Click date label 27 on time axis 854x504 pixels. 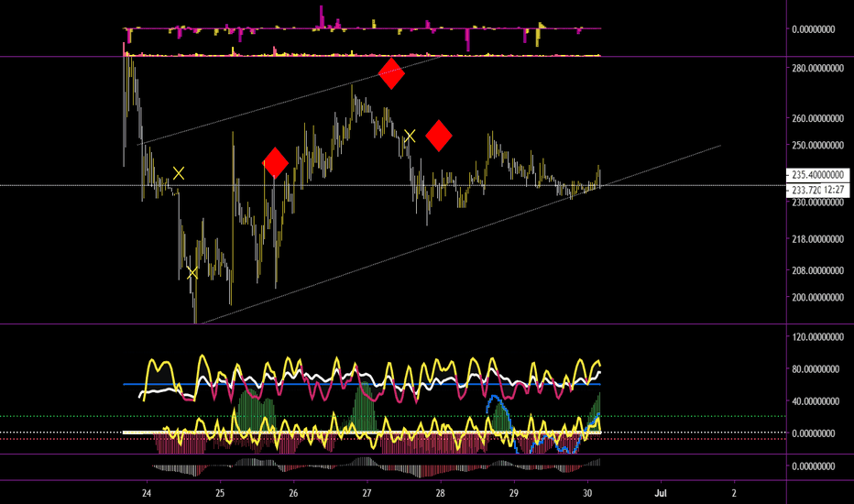pyautogui.click(x=367, y=493)
